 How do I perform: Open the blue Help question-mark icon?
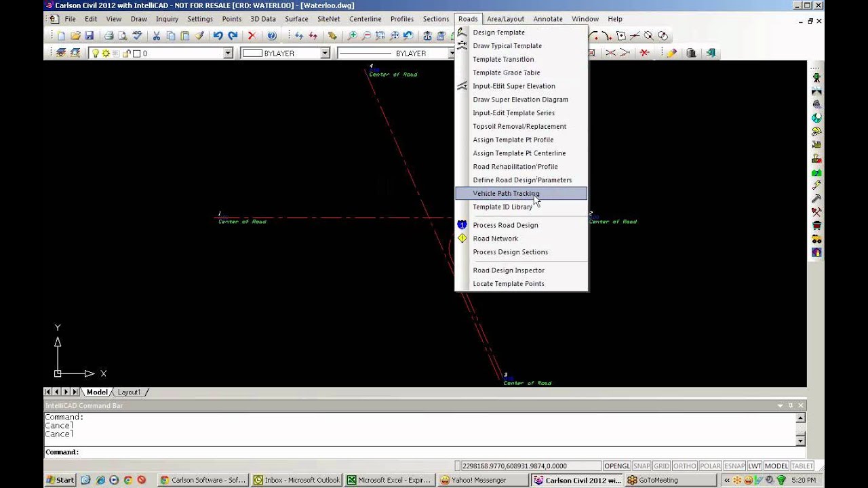(x=272, y=36)
